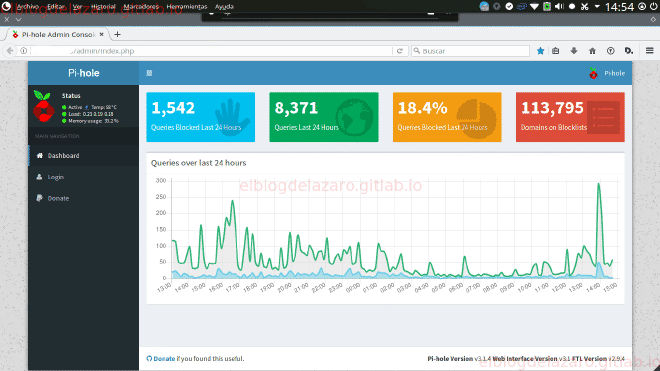Open the downloads arrow icon
The image size is (660, 371).
click(574, 51)
